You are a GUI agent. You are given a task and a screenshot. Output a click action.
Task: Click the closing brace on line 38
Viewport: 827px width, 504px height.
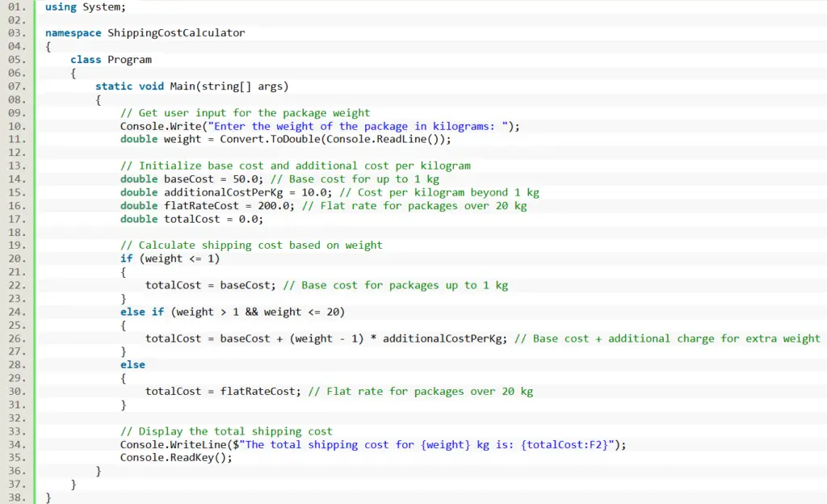47,498
